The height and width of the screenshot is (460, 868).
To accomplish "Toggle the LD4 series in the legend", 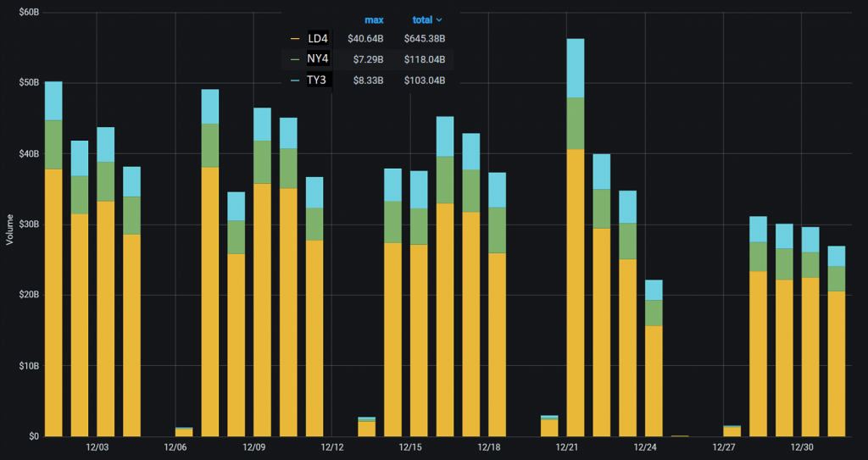I will pos(318,39).
